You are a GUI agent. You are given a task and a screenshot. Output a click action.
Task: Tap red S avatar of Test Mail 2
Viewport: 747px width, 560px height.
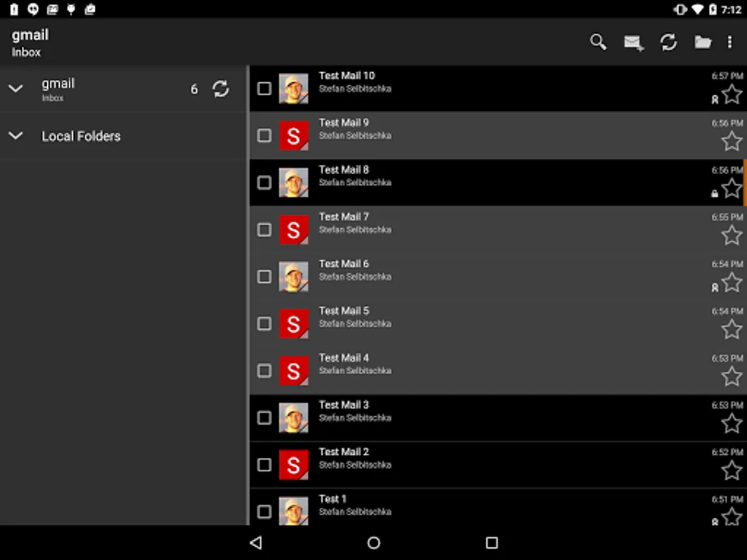click(293, 465)
